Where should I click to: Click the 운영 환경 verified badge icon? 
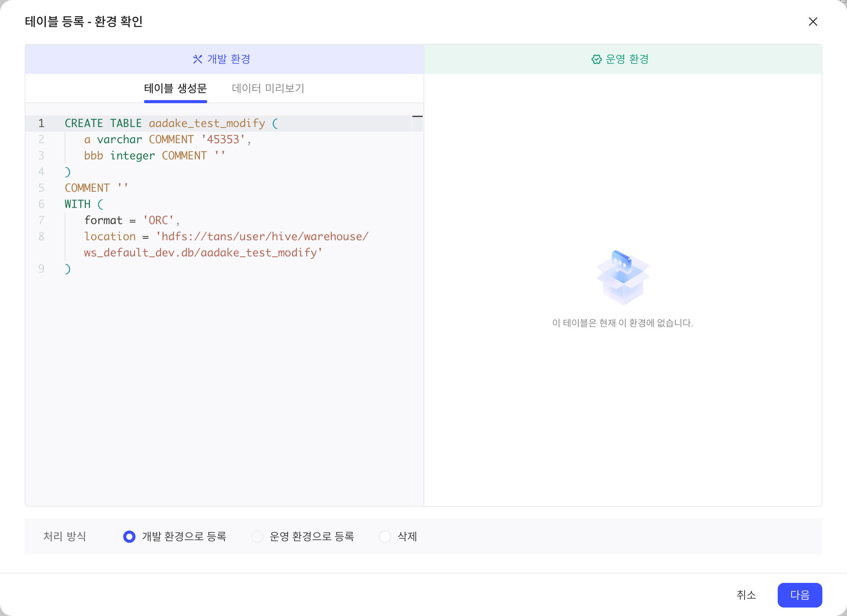596,59
